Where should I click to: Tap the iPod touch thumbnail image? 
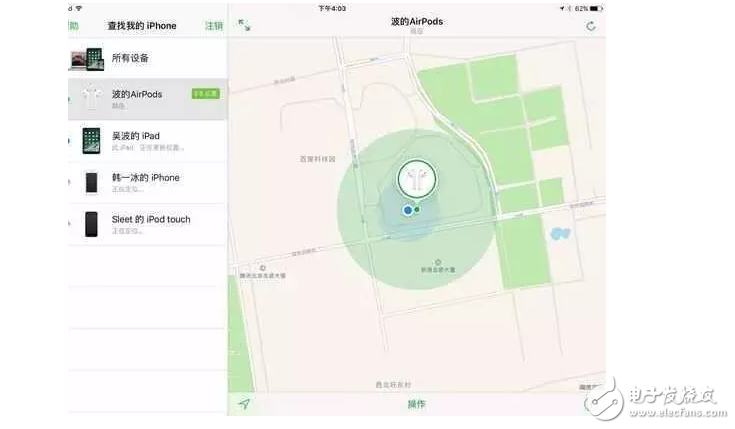click(x=91, y=224)
